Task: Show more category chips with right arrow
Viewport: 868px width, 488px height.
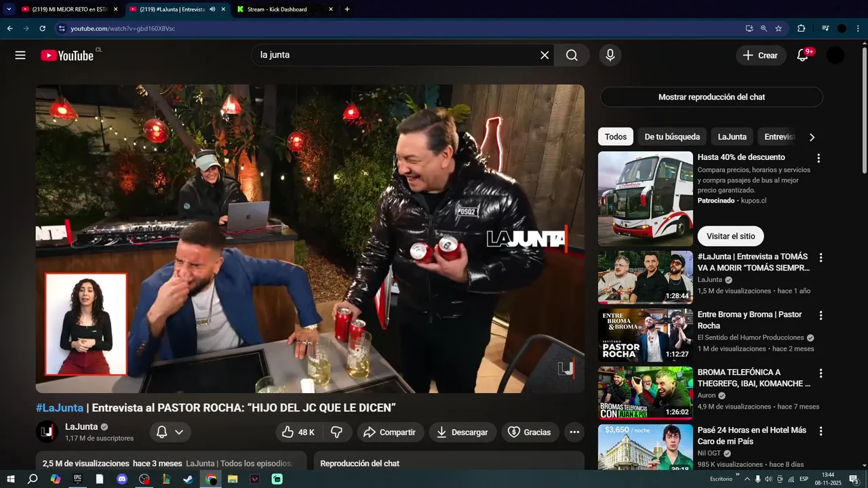Action: (812, 137)
